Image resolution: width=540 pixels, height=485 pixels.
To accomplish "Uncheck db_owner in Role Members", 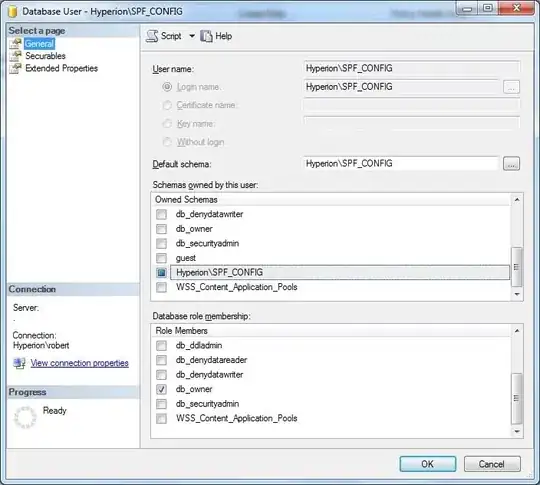I will pyautogui.click(x=161, y=389).
